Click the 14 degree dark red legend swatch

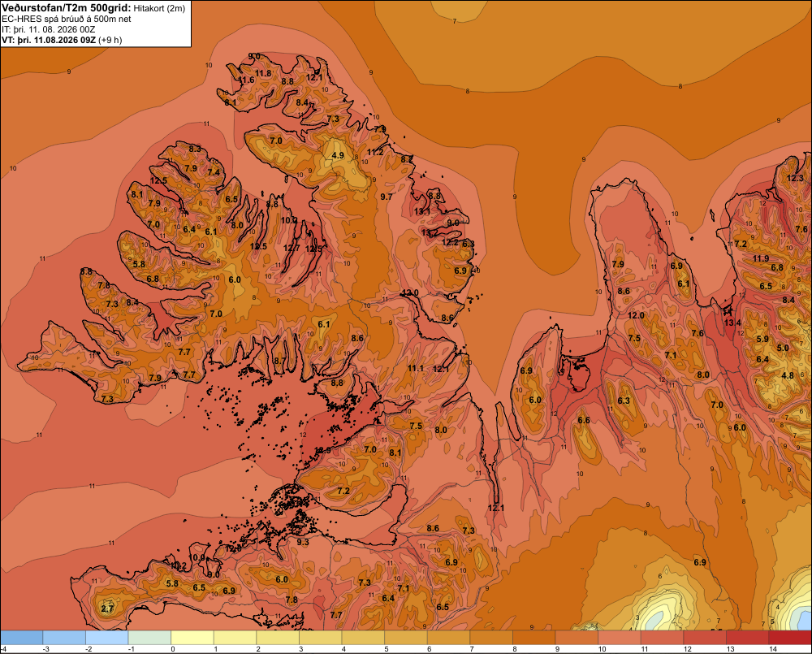click(790, 638)
